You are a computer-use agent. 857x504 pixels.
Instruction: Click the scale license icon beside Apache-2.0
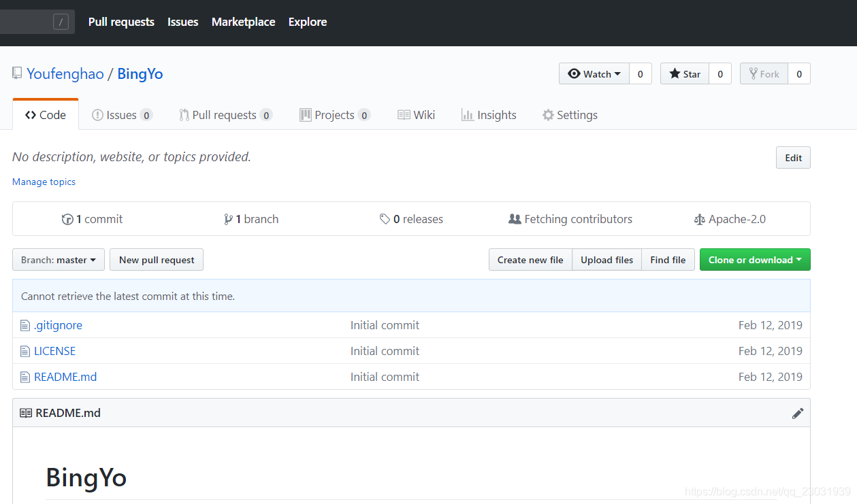point(700,219)
